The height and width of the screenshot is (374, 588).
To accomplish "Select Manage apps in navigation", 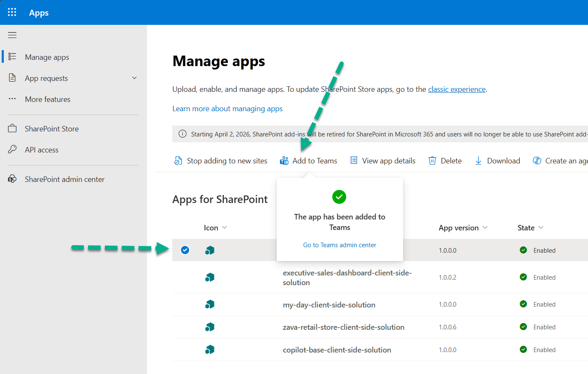I will coord(47,57).
